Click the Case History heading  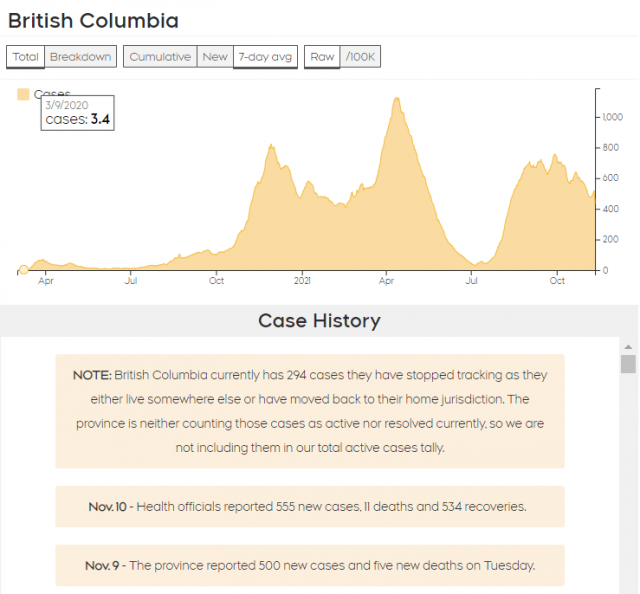(319, 321)
